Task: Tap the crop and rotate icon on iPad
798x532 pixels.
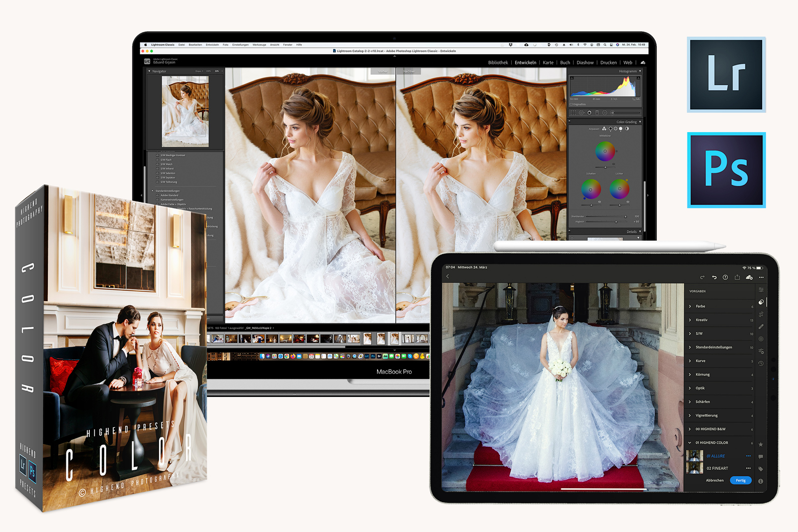Action: pyautogui.click(x=761, y=314)
